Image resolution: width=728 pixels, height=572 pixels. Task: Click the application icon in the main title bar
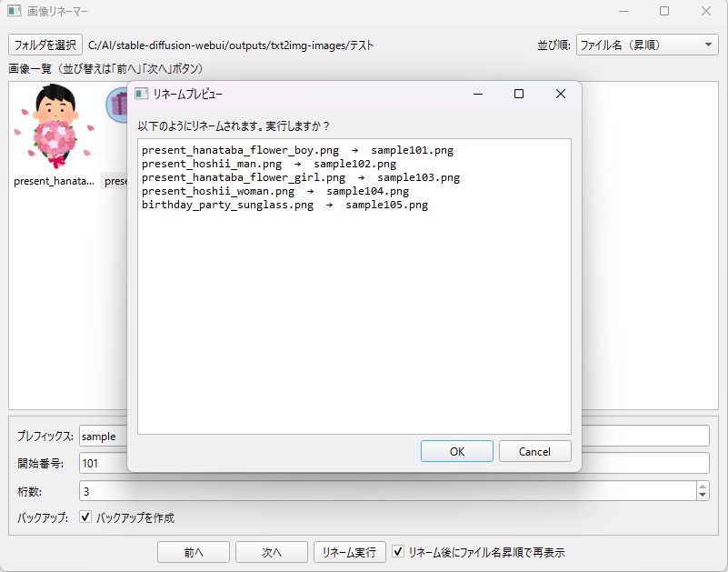pyautogui.click(x=12, y=11)
